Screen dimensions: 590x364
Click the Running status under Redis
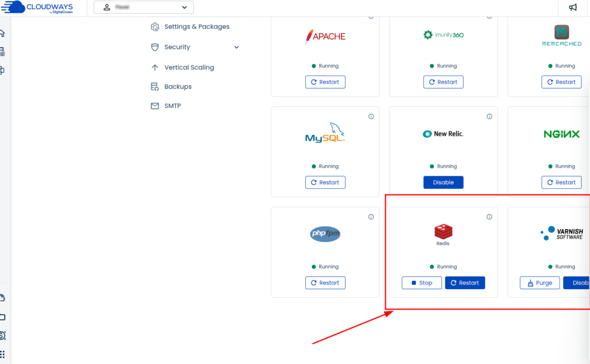click(443, 267)
